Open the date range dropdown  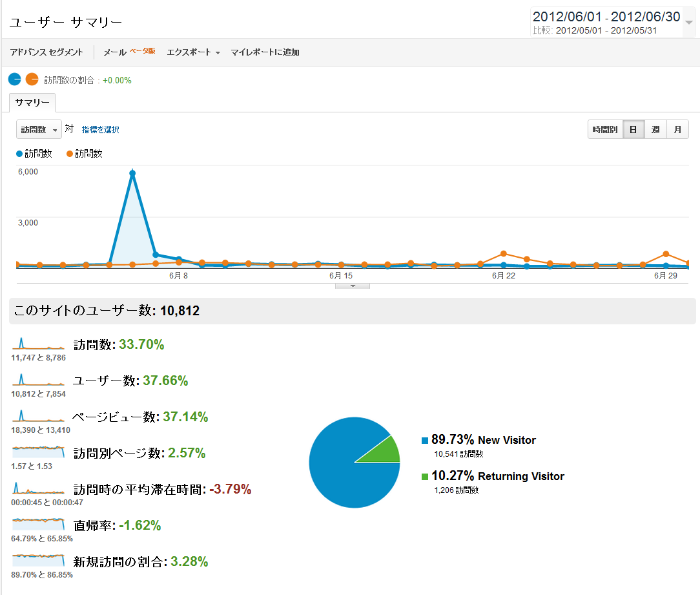[x=689, y=23]
